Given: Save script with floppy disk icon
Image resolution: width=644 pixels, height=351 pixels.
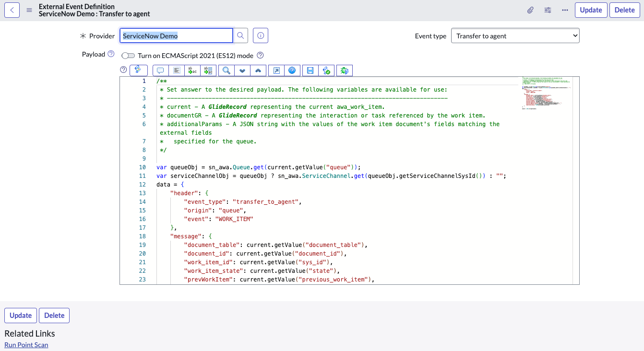Looking at the screenshot, I should point(310,70).
